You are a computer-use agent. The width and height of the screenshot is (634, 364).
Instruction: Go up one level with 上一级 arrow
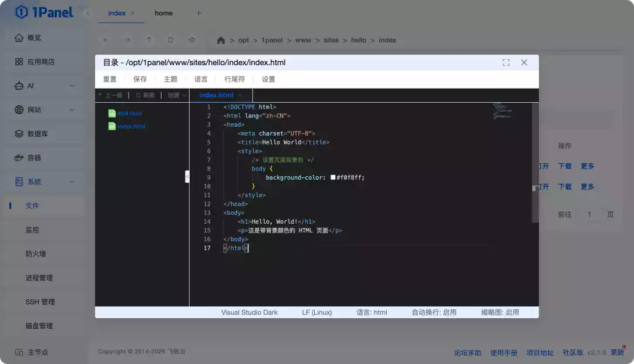tap(100, 95)
